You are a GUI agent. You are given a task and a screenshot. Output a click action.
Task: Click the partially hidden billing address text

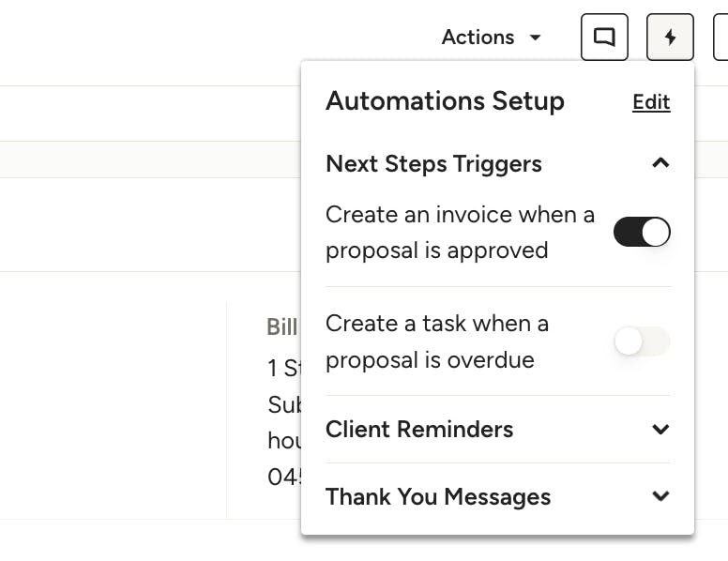[284, 422]
